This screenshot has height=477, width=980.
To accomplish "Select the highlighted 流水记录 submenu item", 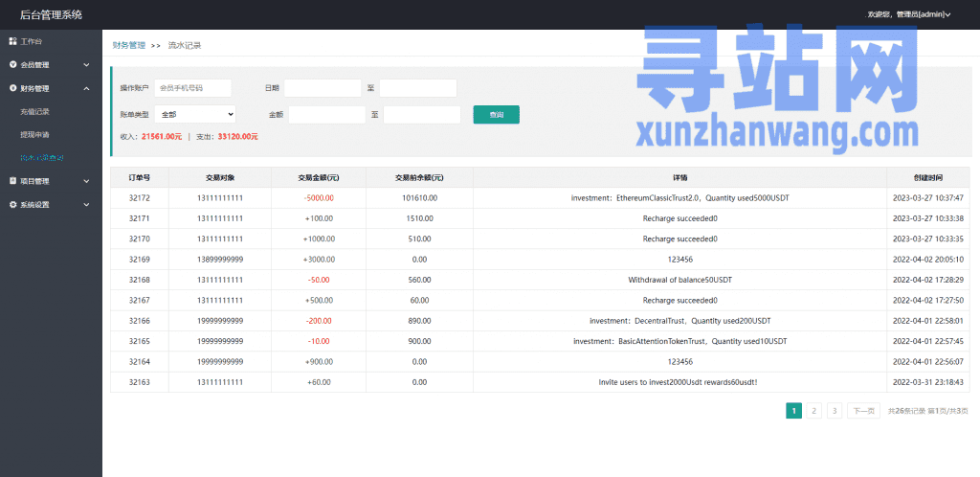I will [42, 158].
